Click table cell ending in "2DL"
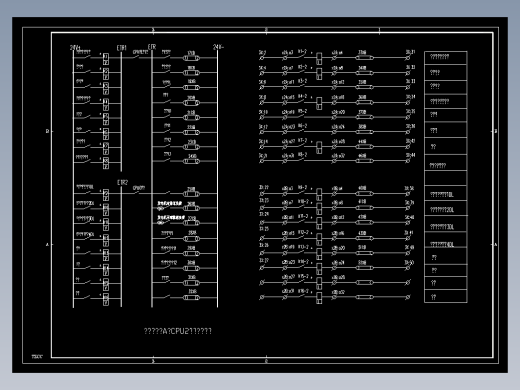 tap(446, 208)
